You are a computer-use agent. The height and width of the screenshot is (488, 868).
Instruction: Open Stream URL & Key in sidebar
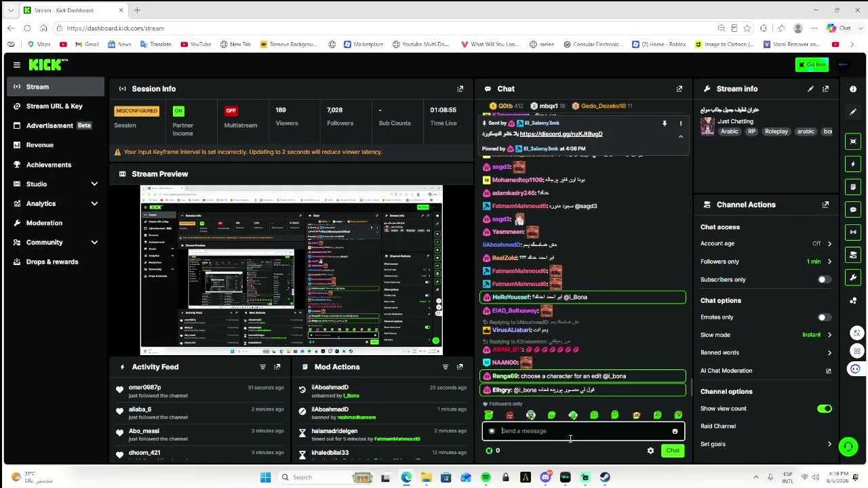click(x=56, y=106)
